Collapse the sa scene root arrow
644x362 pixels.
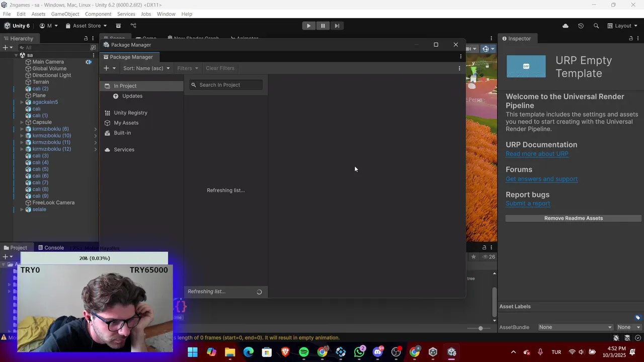click(x=16, y=55)
